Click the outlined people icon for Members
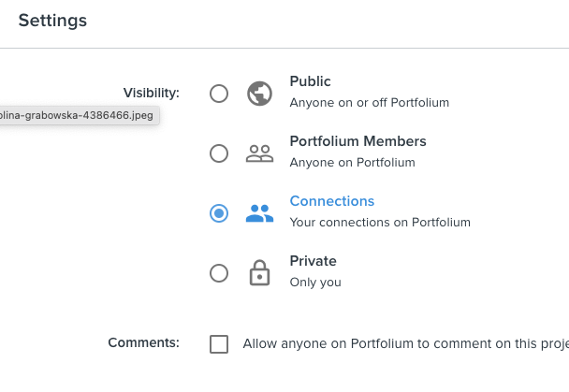The height and width of the screenshot is (392, 569). (259, 153)
